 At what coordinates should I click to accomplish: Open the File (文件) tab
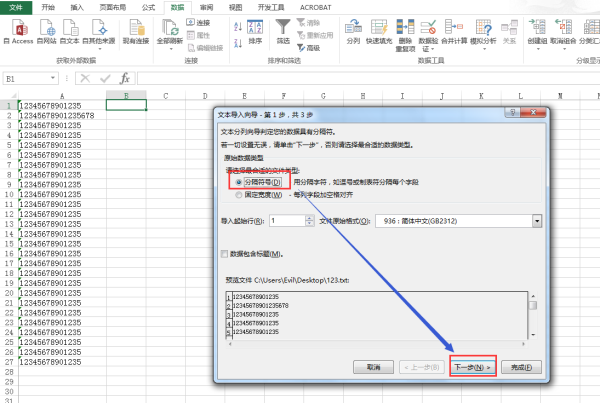(16, 7)
